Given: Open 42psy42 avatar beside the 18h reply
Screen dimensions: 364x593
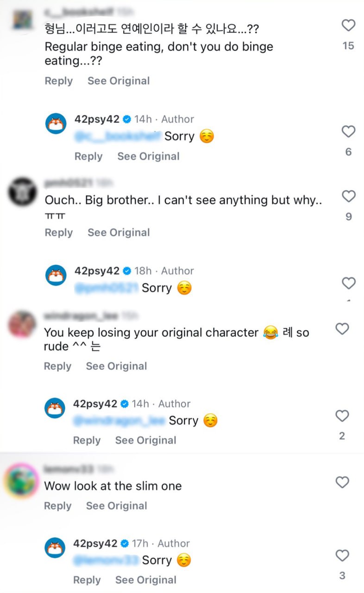Looking at the screenshot, I should pyautogui.click(x=56, y=275).
